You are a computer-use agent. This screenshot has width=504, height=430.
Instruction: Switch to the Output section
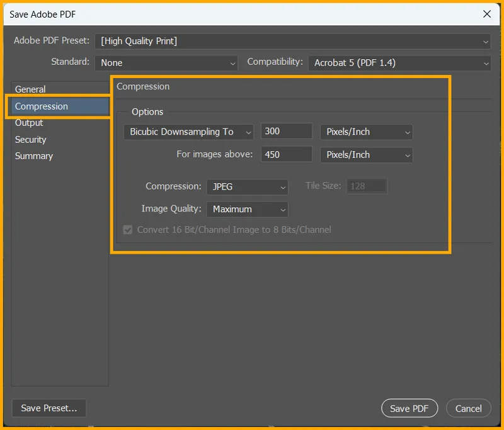click(28, 123)
